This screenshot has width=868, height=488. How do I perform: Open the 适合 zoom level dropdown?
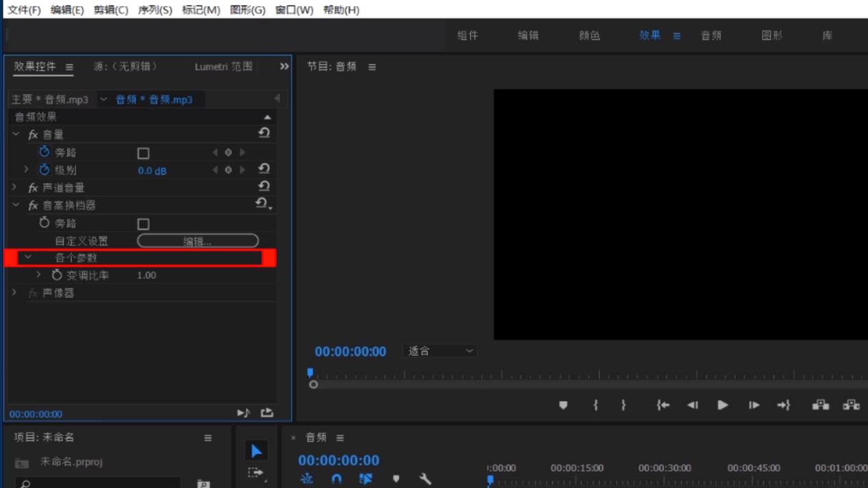click(x=439, y=350)
